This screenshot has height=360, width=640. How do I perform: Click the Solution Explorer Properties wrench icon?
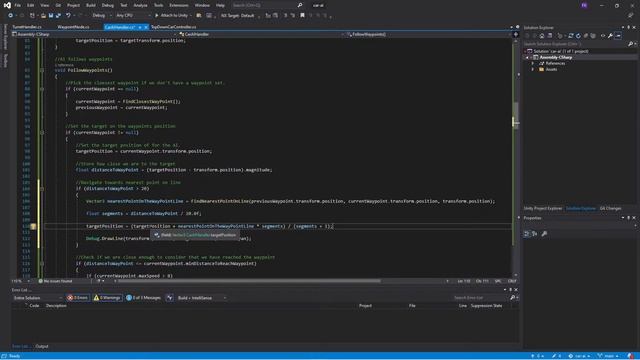coord(610,36)
